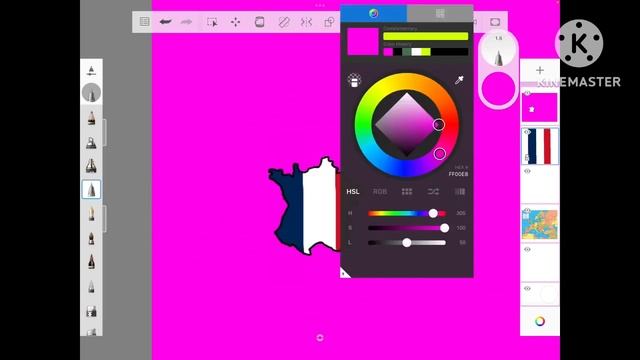Open the gradient palette mode icon

pos(460,191)
